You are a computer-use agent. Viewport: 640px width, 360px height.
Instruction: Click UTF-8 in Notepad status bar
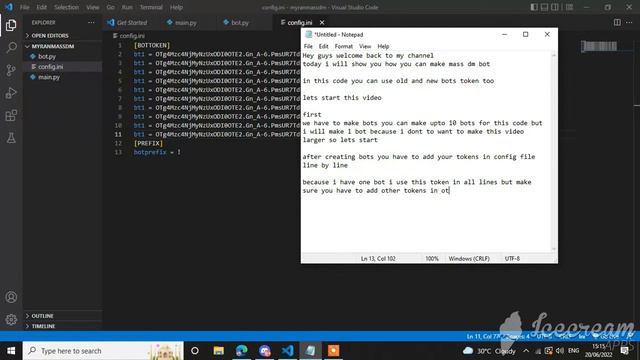click(512, 258)
